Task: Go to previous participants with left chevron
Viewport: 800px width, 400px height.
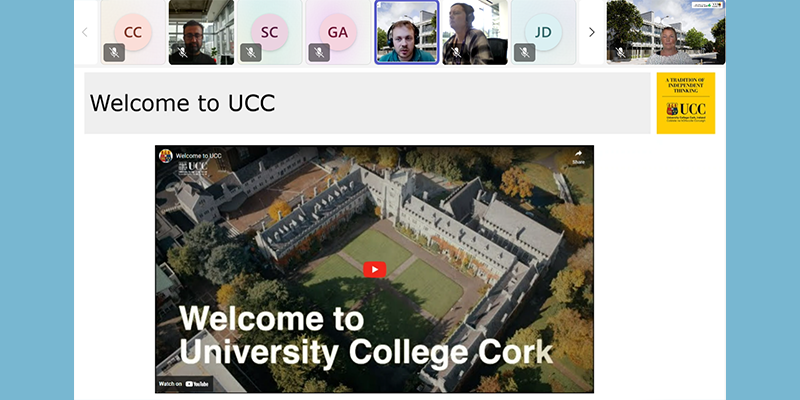Action: (85, 32)
